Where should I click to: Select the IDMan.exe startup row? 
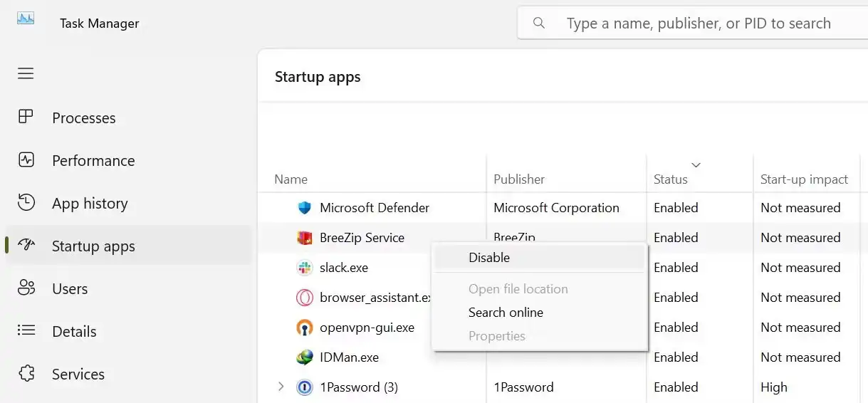(x=349, y=357)
